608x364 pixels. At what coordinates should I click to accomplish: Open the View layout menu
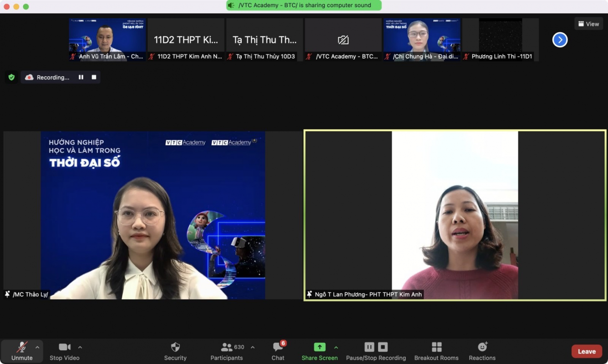(588, 24)
